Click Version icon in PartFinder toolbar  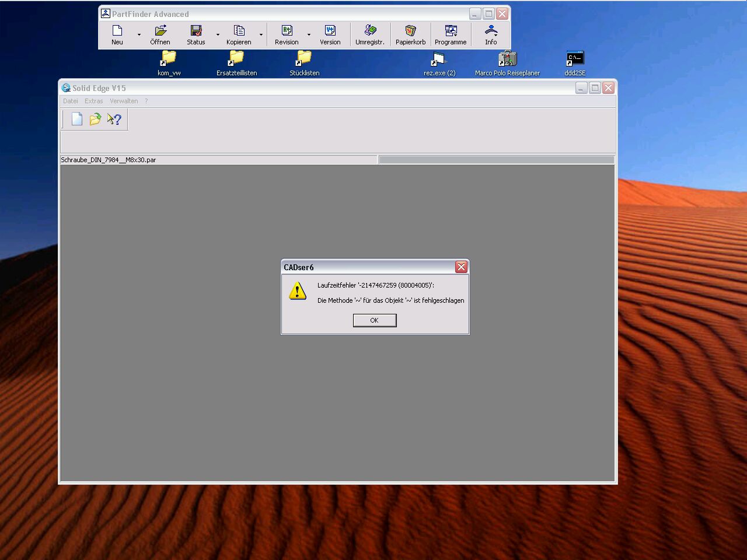pyautogui.click(x=330, y=34)
